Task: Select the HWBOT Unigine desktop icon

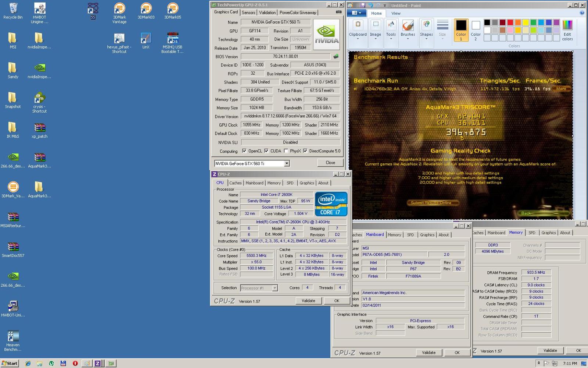Action: point(39,8)
